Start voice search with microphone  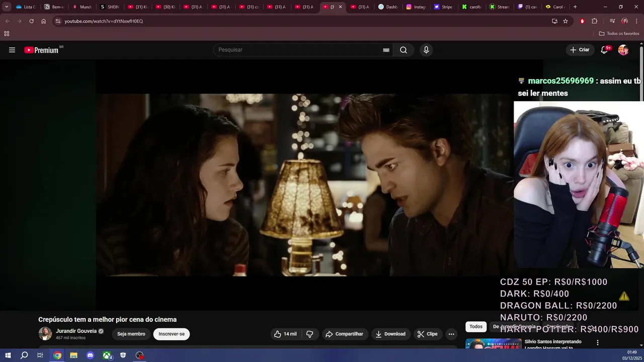click(x=426, y=50)
